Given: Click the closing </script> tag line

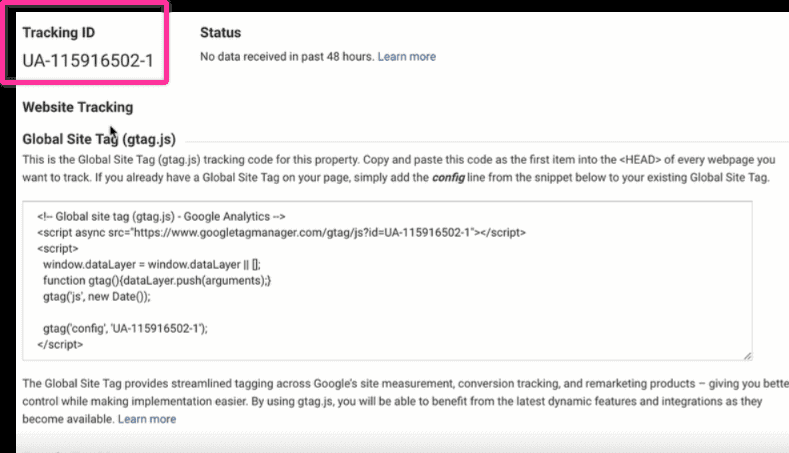Looking at the screenshot, I should (60, 344).
